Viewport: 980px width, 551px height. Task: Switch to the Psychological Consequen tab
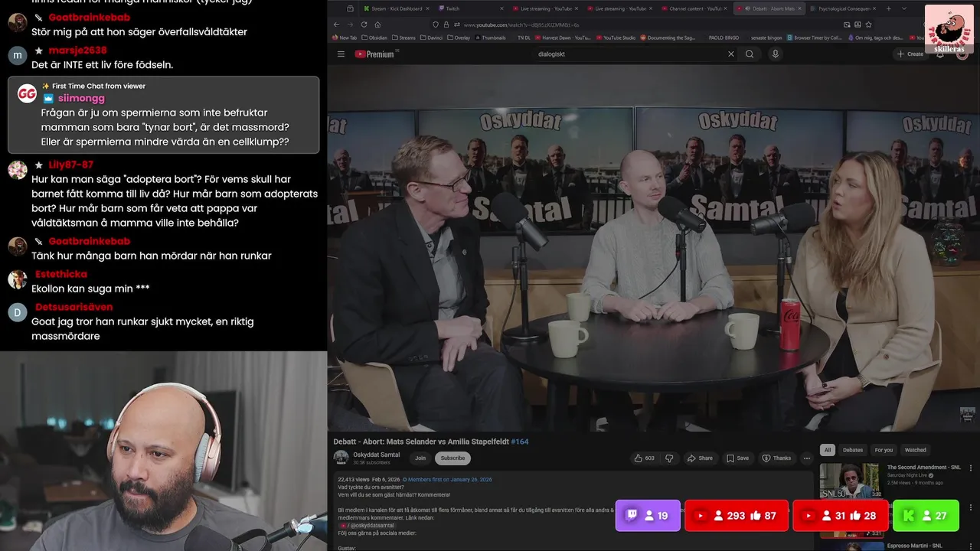[x=845, y=8]
